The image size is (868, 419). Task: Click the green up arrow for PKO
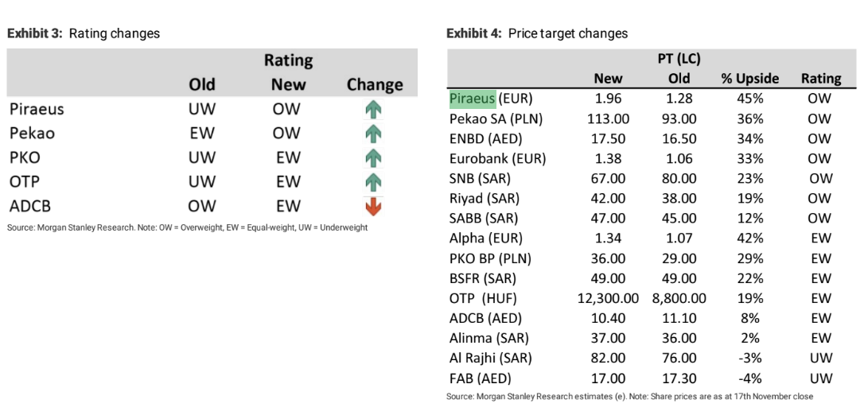[374, 158]
